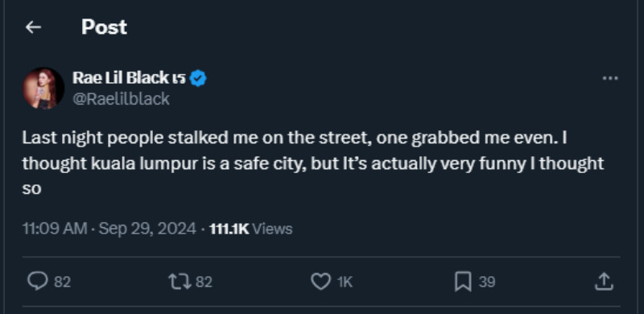Open the 11:09 AM timestamp link
The width and height of the screenshot is (644, 314).
click(55, 229)
